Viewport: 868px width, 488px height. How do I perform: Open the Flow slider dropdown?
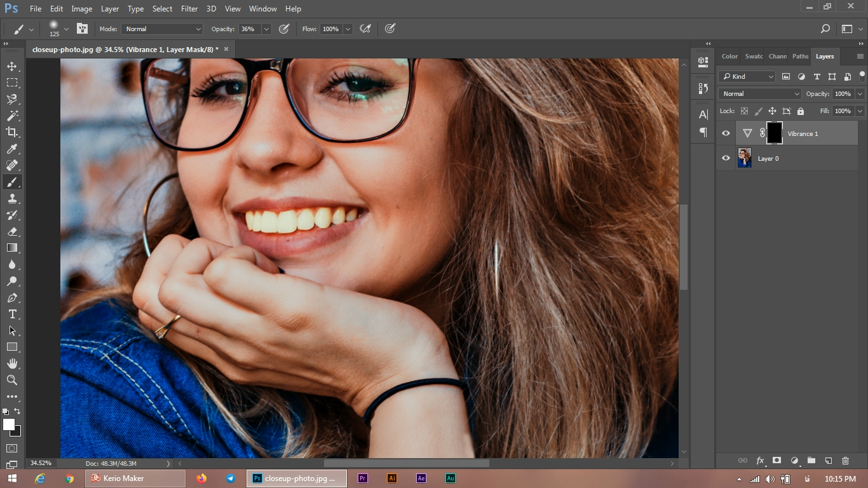click(x=348, y=29)
